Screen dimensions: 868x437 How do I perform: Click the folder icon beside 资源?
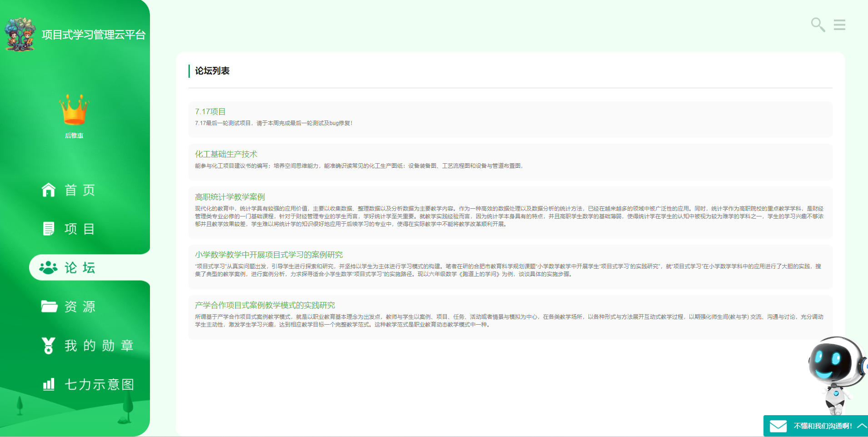click(x=49, y=306)
